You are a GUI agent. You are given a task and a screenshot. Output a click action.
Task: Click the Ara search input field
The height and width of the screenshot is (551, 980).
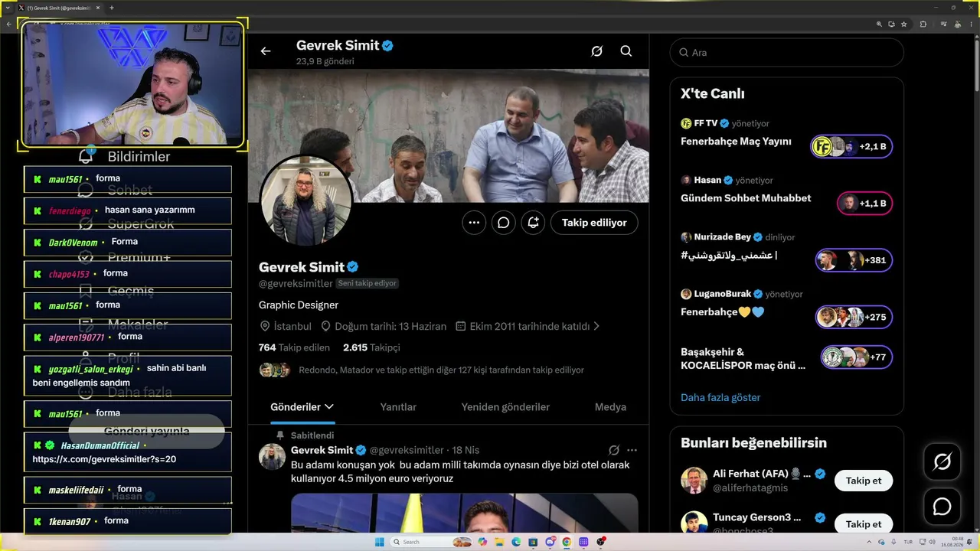786,53
